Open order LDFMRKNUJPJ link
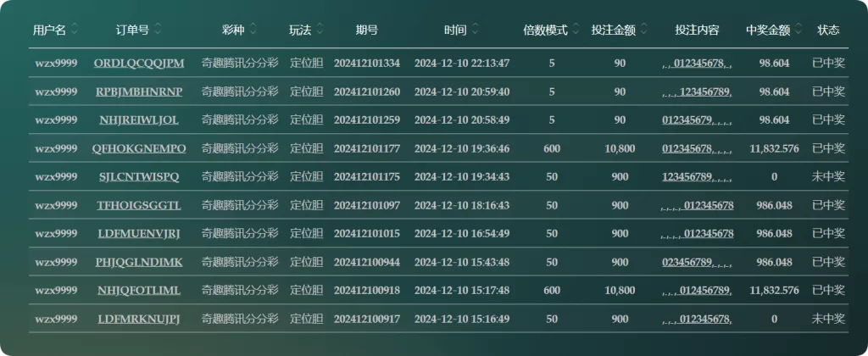This screenshot has width=868, height=356. tap(139, 319)
